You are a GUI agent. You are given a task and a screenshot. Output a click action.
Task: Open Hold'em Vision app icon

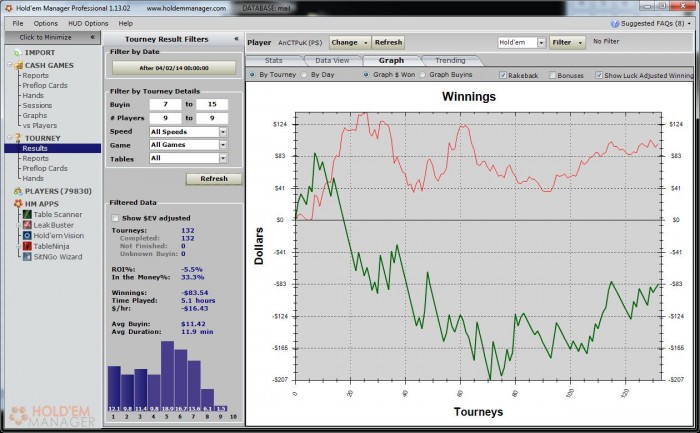point(27,236)
